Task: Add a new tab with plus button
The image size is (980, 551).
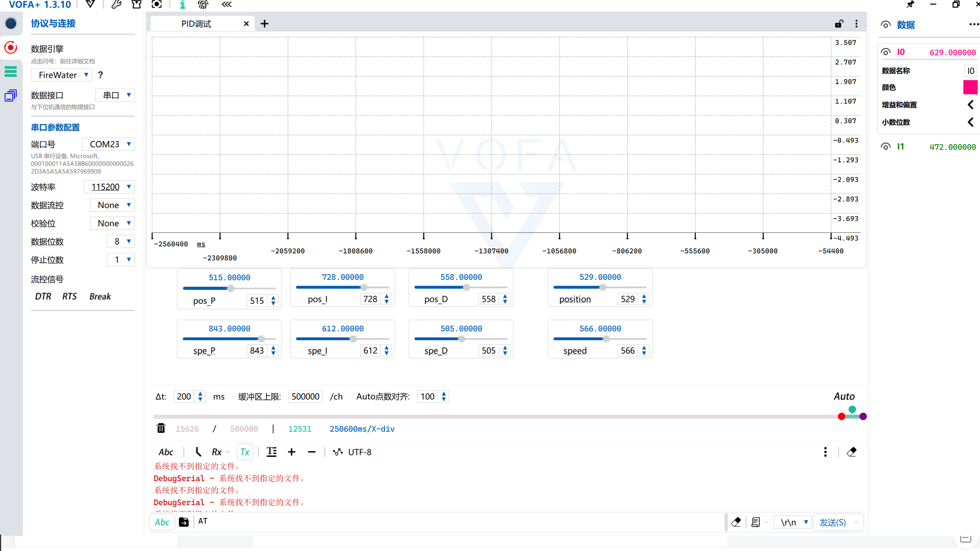Action: pos(264,24)
